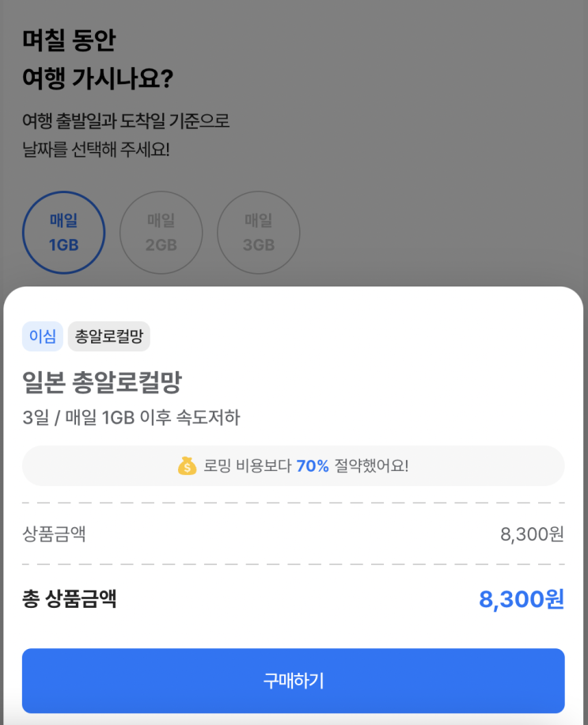588x725 pixels.
Task: Click the money bag savings icon
Action: [188, 465]
